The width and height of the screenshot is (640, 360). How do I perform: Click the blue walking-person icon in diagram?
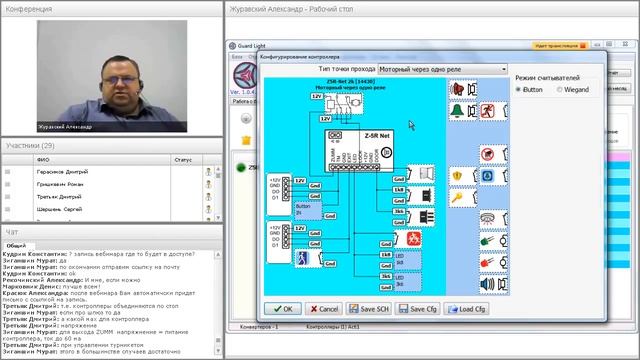click(x=308, y=258)
